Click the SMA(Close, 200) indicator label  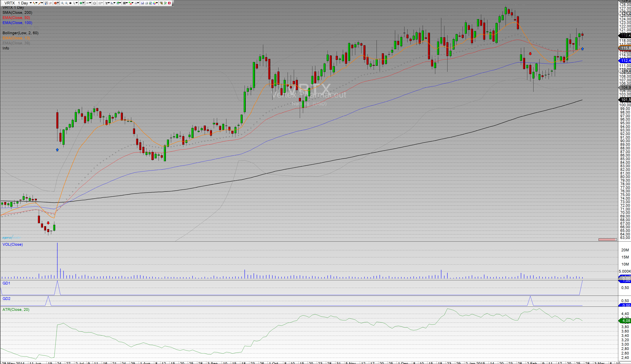(x=17, y=13)
